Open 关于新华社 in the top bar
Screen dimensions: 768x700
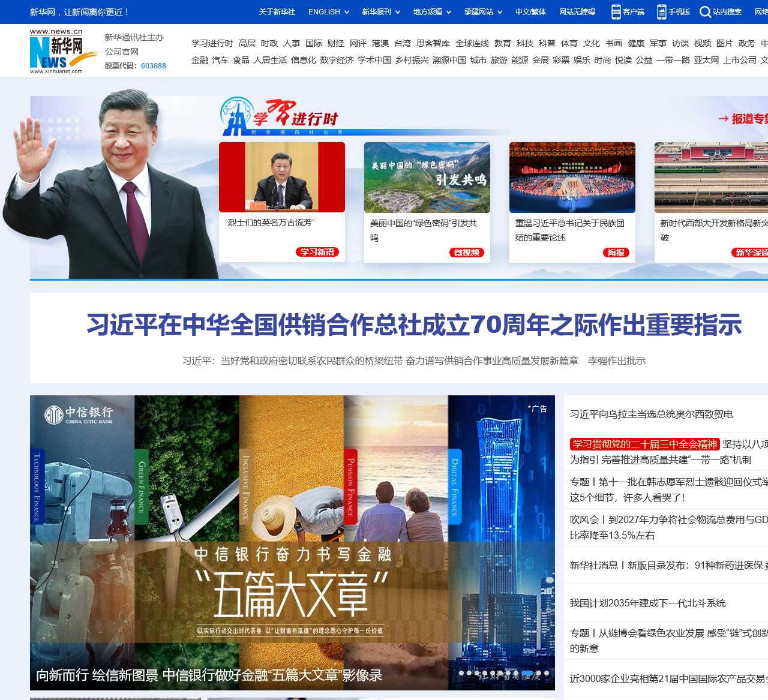[x=277, y=11]
